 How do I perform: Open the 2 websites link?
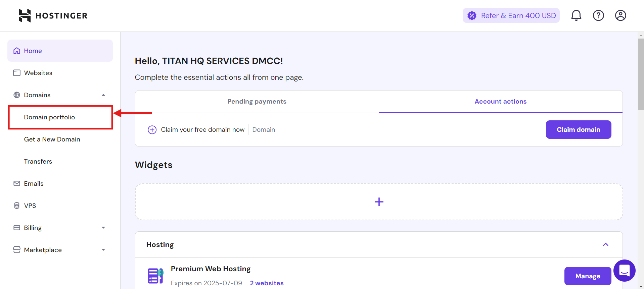pos(267,283)
